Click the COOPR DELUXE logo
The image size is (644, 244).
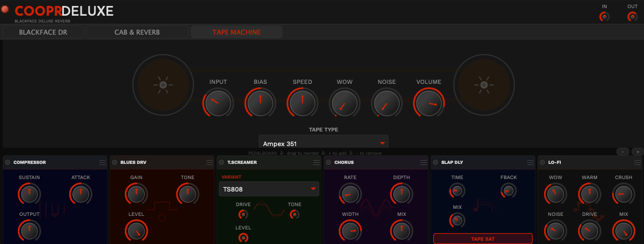[64, 11]
